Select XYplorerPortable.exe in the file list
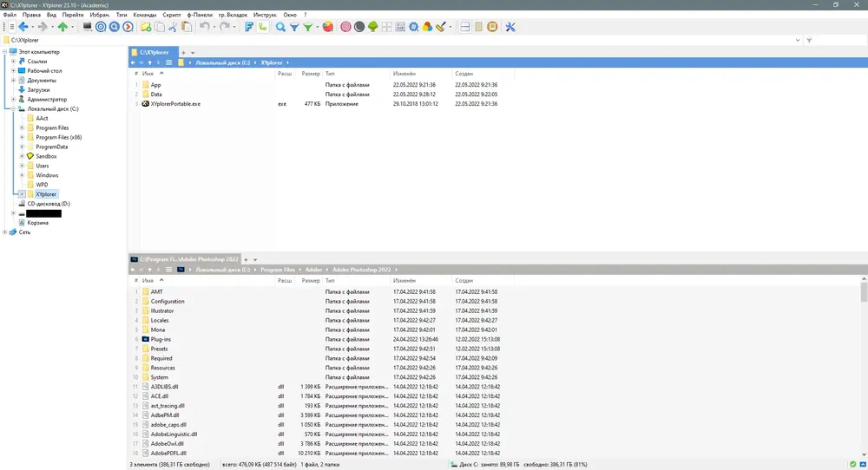The image size is (868, 470). tap(175, 103)
